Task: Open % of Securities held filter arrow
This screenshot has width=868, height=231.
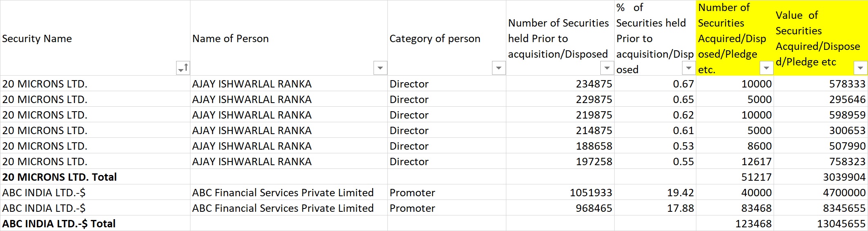Action: (x=689, y=68)
